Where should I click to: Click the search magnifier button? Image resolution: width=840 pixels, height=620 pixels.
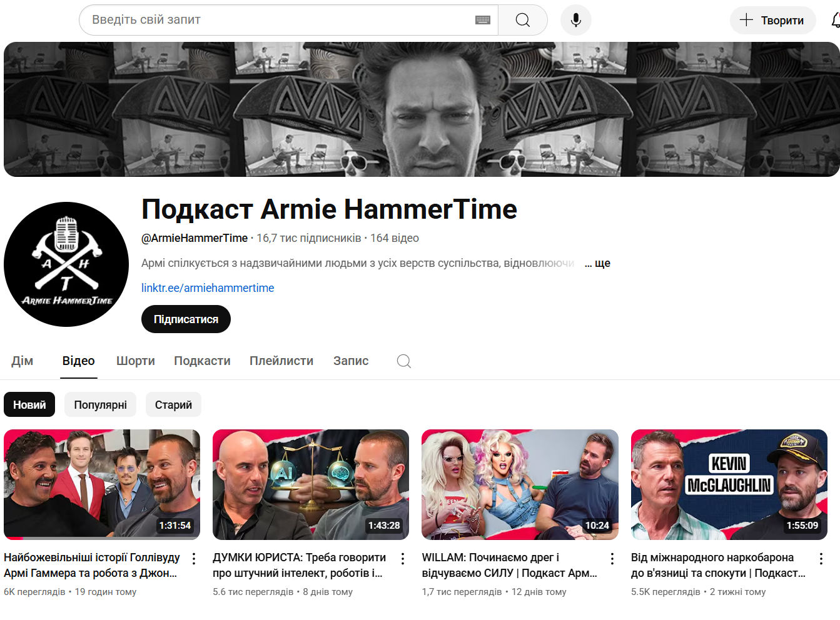click(523, 20)
